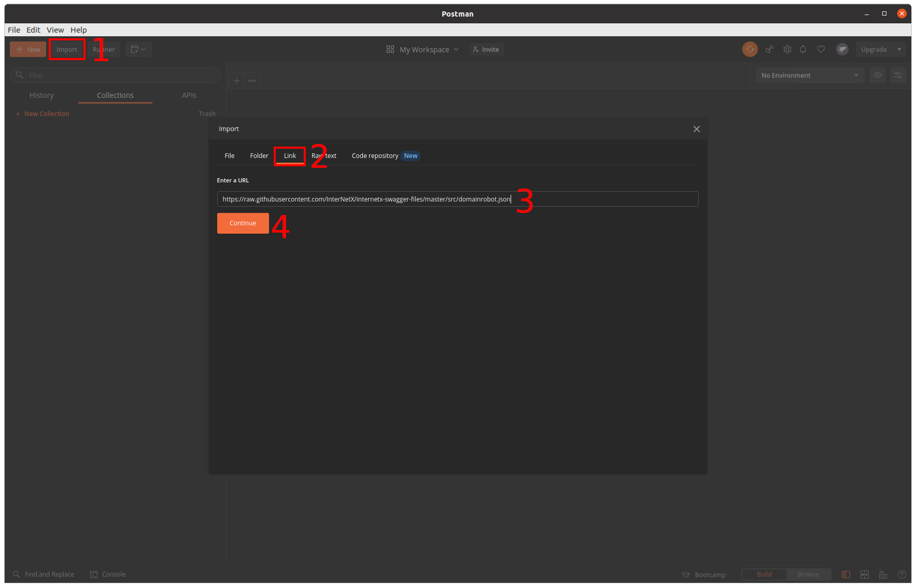This screenshot has height=588, width=917.
Task: Close the Import dialog
Action: [696, 129]
